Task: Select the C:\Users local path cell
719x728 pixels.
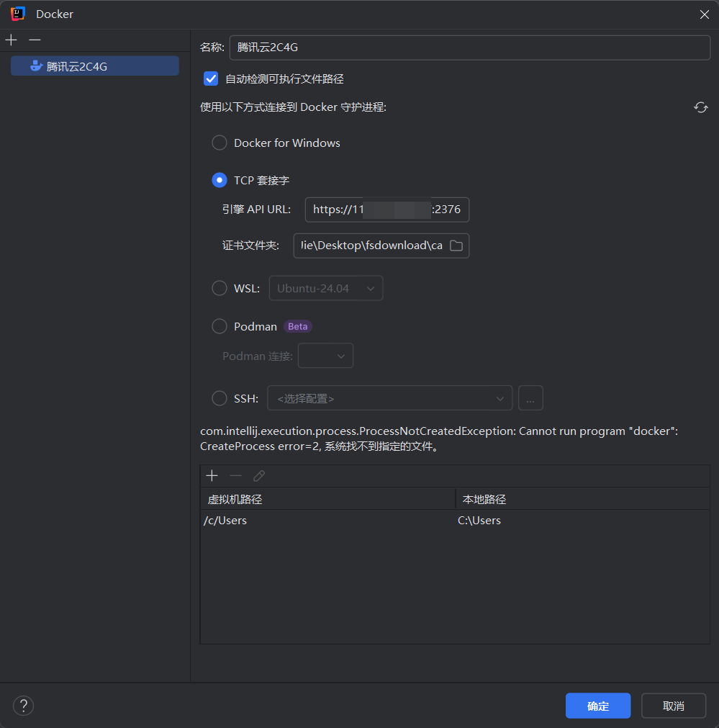Action: pos(582,521)
